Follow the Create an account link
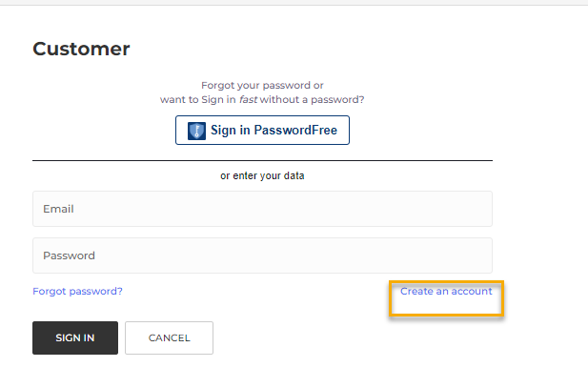The height and width of the screenshot is (388, 588). click(x=446, y=291)
